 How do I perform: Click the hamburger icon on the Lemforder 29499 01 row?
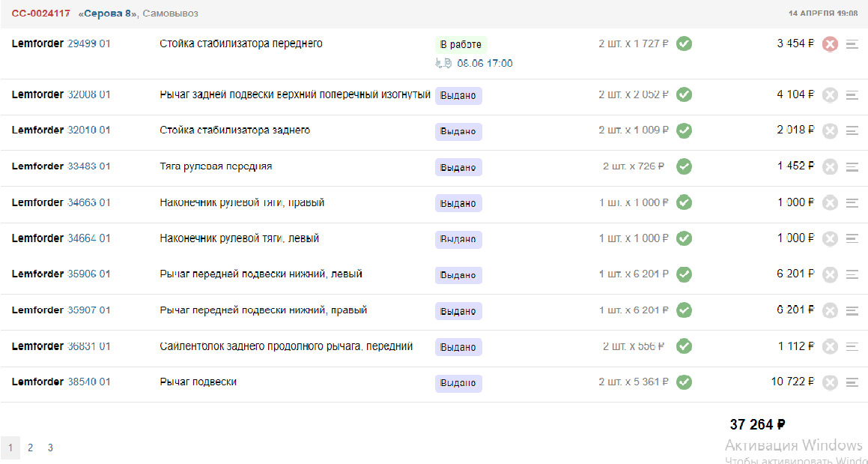852,43
